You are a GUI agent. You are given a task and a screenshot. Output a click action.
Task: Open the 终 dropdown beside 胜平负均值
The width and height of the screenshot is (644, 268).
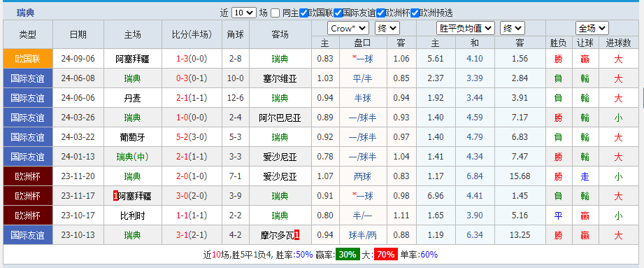pos(512,29)
